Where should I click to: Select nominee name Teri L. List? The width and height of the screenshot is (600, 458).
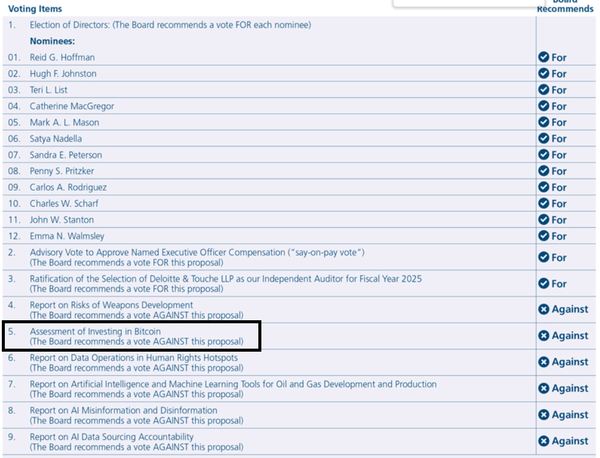tap(49, 90)
